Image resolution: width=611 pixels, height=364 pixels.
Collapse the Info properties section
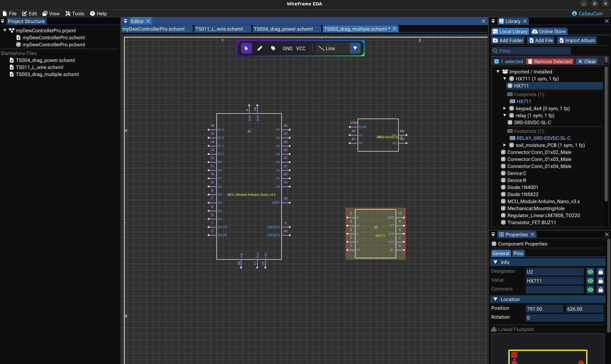[x=496, y=262]
